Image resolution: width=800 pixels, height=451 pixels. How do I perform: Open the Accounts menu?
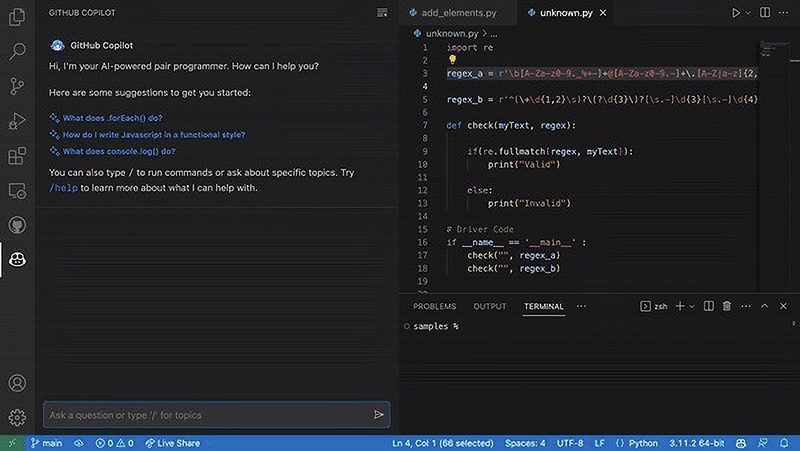(17, 383)
